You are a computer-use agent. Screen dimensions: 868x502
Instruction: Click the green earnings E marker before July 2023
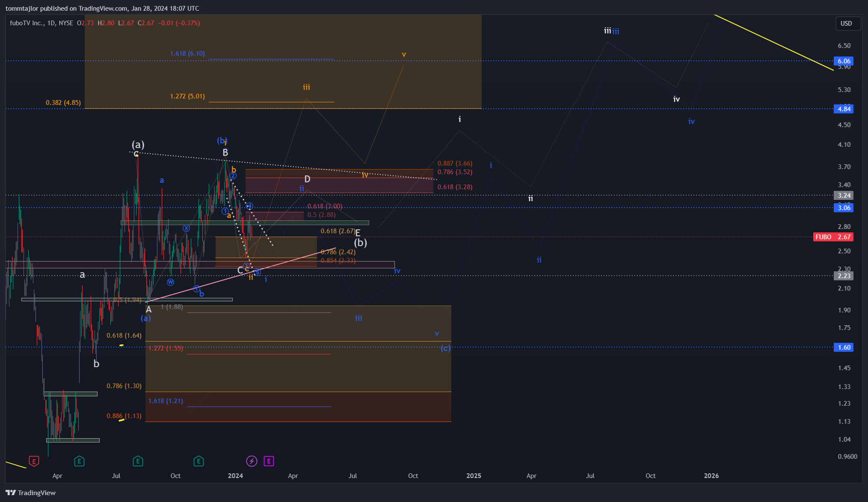pyautogui.click(x=79, y=461)
